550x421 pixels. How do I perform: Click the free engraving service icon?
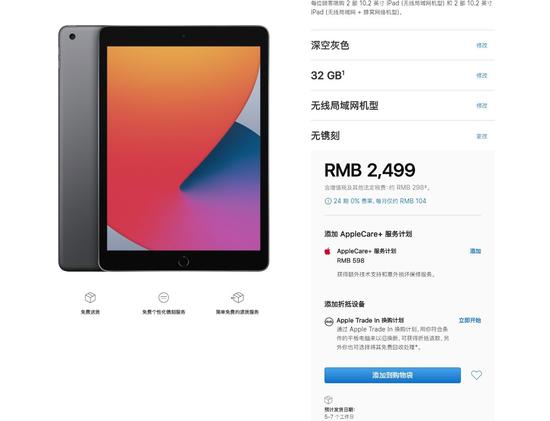[x=163, y=298]
